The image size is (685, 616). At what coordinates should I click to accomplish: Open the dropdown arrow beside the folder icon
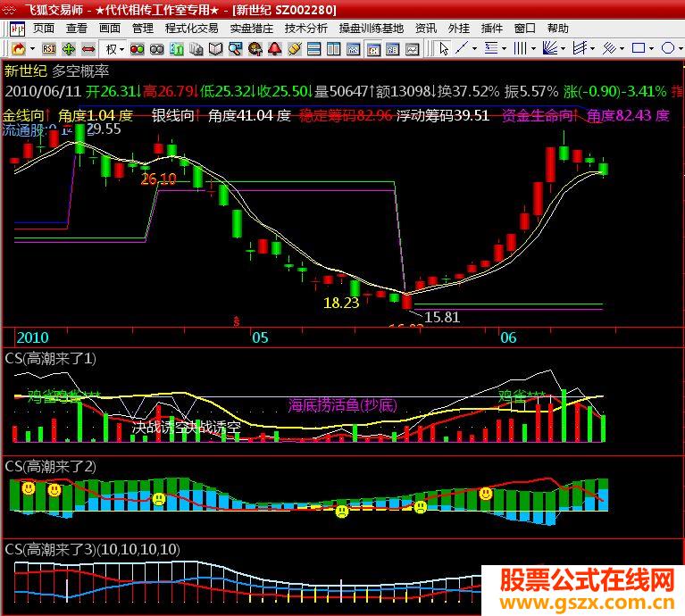pos(32,49)
